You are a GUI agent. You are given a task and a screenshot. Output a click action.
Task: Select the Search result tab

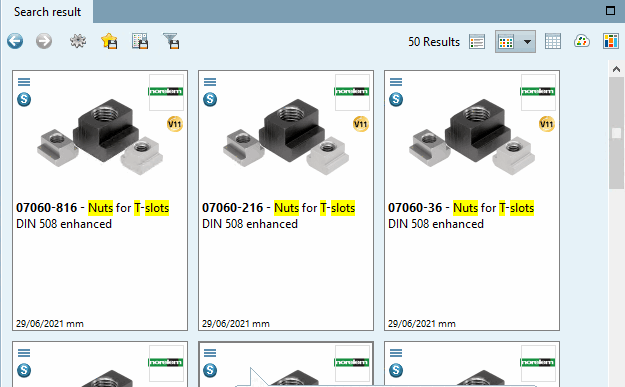(47, 12)
